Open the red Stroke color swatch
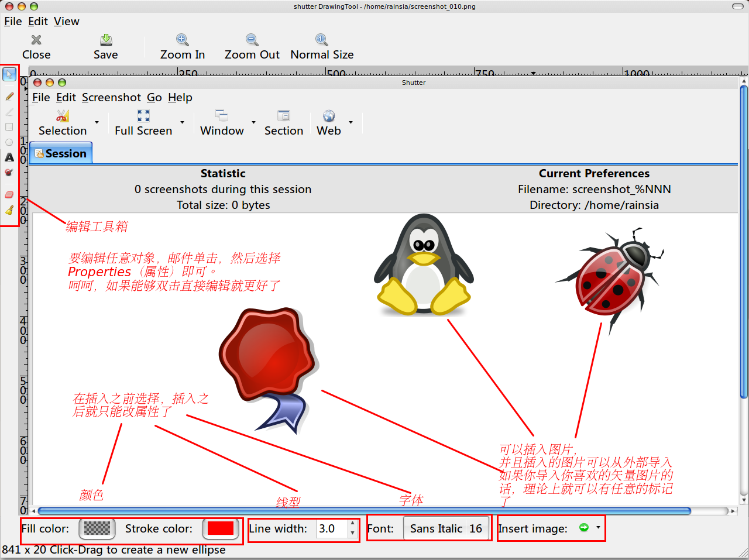The height and width of the screenshot is (560, 749). 221,528
